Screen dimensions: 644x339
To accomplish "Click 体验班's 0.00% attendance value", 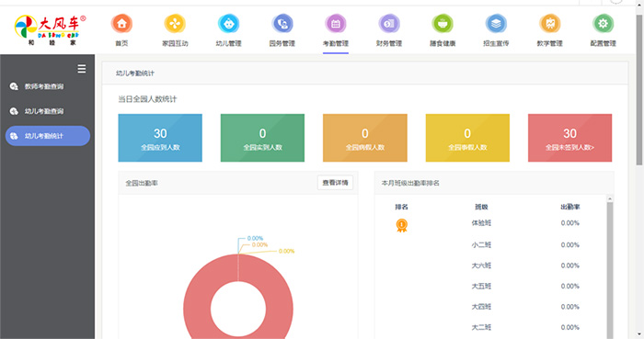I will 570,223.
